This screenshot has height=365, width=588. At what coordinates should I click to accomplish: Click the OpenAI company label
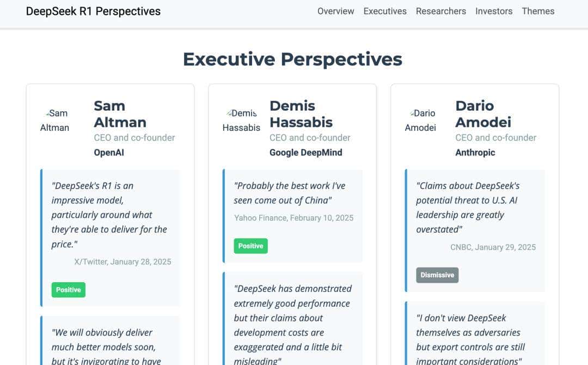point(109,153)
